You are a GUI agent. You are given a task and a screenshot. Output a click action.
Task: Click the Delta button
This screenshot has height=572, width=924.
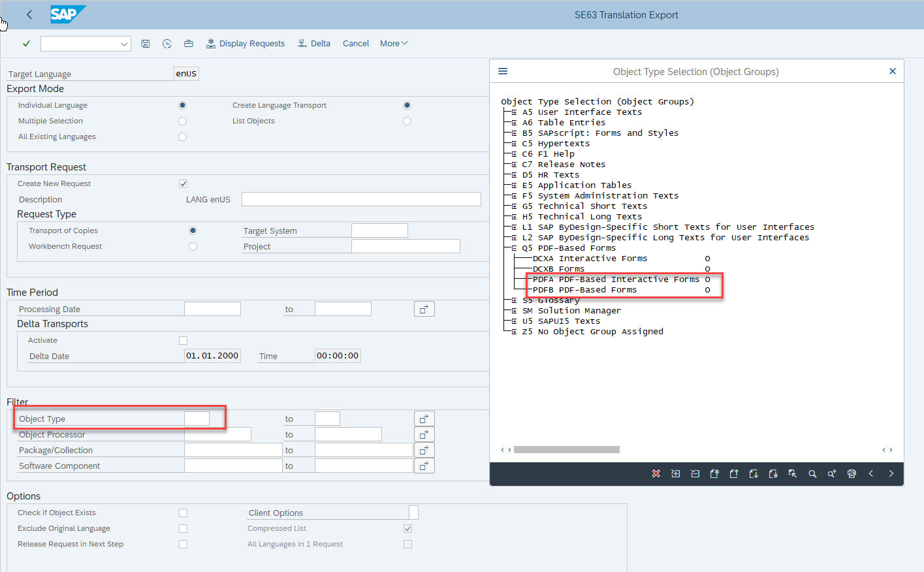point(314,44)
